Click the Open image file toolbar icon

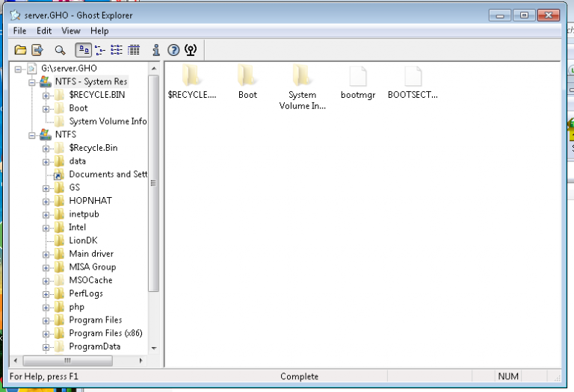20,50
